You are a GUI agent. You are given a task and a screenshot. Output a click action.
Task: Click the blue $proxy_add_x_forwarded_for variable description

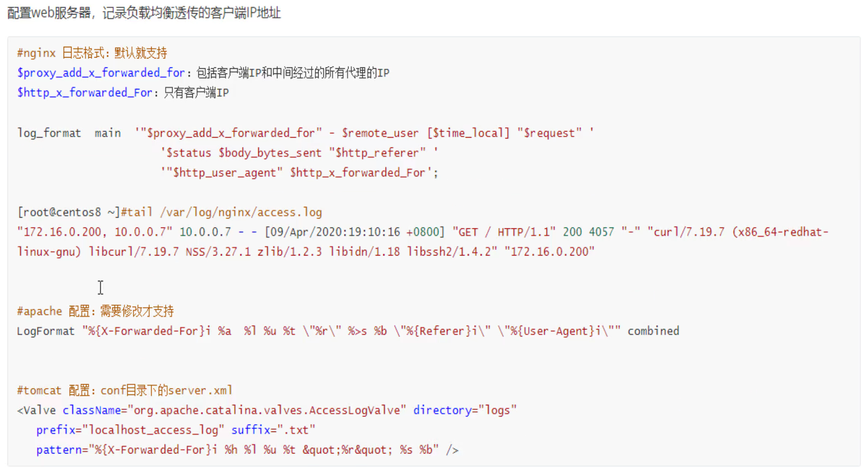(101, 73)
